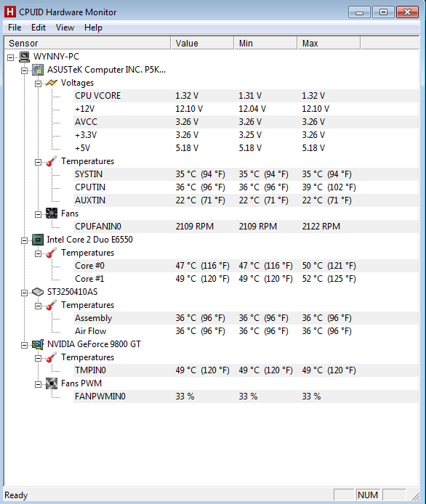Collapse Temperatures under NVIDIA GeForce

tap(38, 359)
